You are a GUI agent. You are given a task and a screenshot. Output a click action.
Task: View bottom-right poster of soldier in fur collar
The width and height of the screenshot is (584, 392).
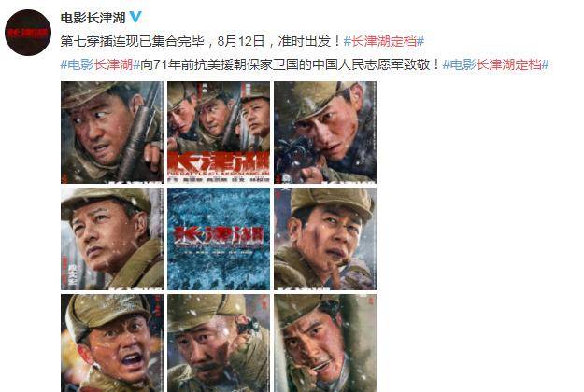tap(325, 343)
